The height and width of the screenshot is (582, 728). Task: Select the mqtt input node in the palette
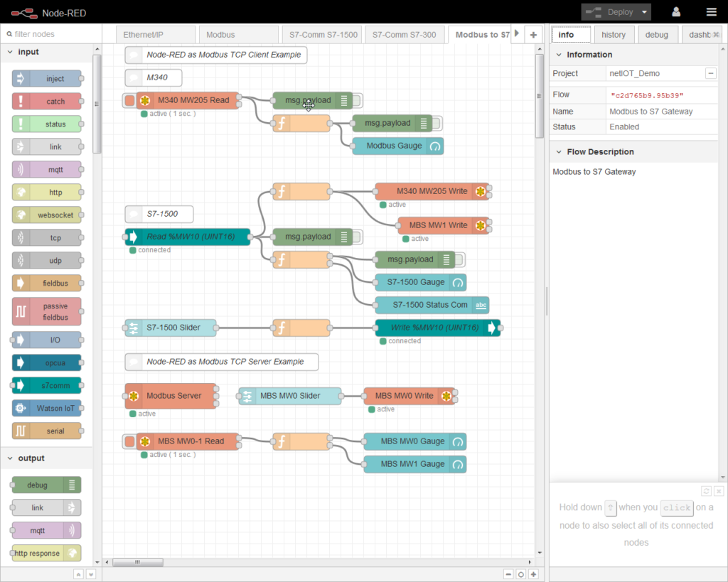point(47,169)
